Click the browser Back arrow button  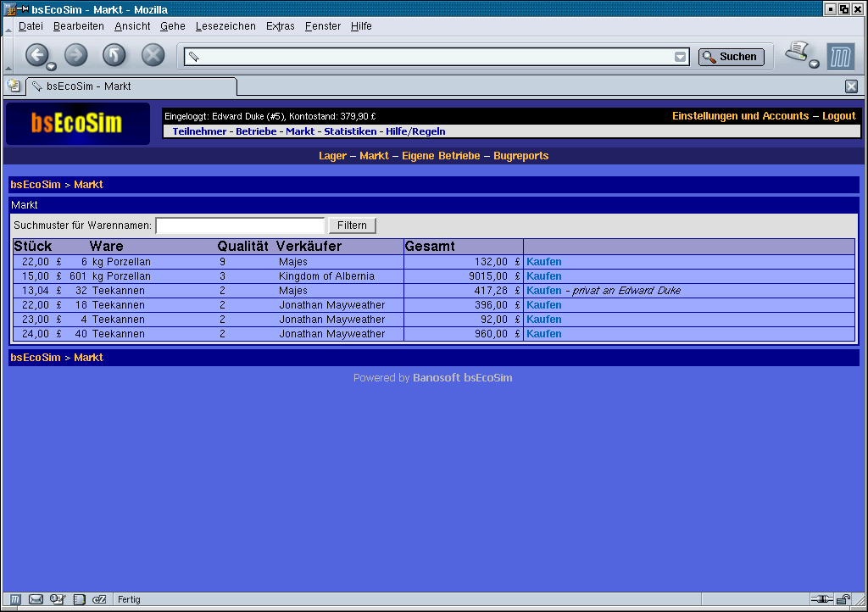pos(36,55)
